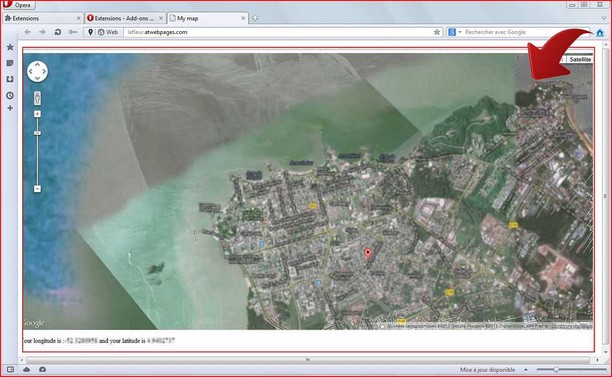
Task: Open Opera Turbo status icon
Action: click(43, 369)
